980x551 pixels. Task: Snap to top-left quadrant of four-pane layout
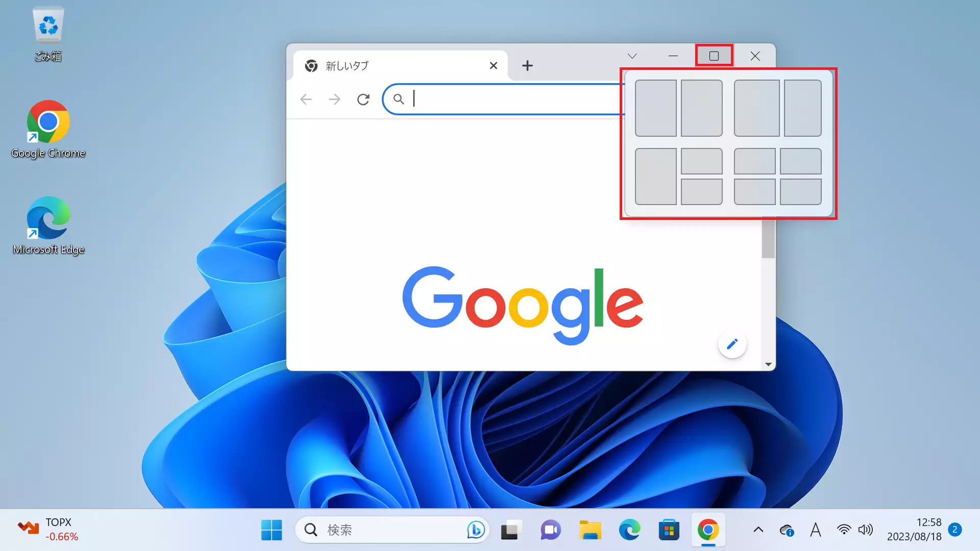tap(754, 161)
